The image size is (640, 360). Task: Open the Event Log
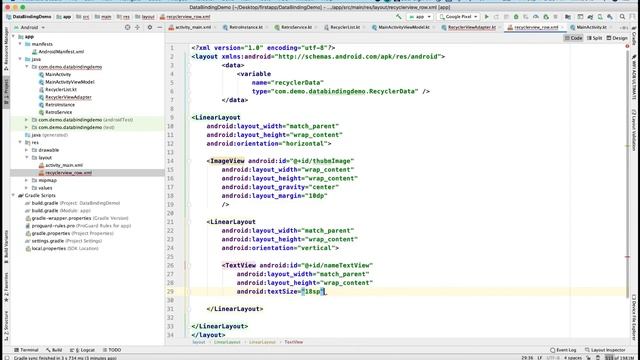563,350
